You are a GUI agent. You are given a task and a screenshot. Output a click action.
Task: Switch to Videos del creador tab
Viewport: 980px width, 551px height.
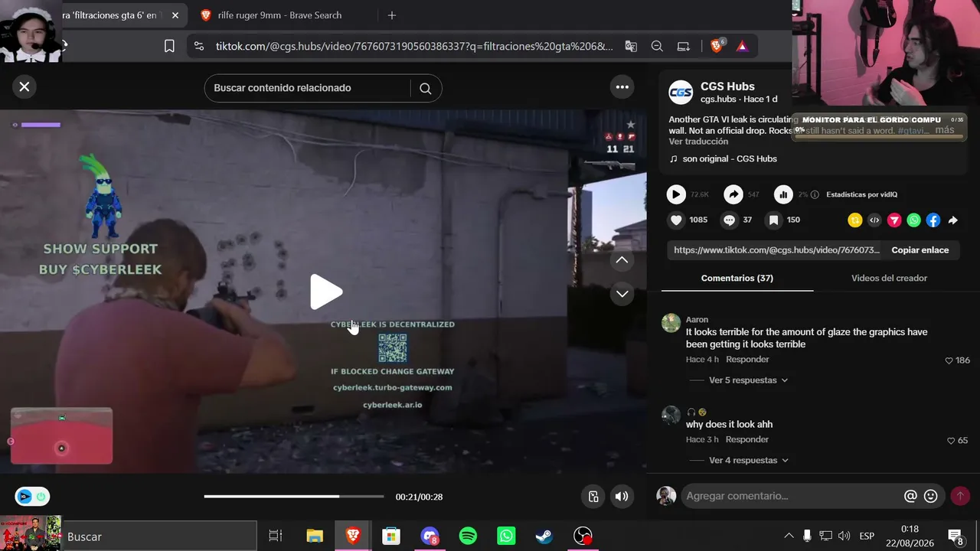[889, 279]
